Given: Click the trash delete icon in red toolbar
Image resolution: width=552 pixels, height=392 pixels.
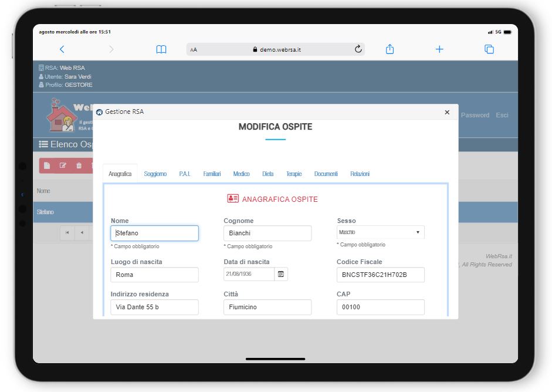Looking at the screenshot, I should 79,166.
